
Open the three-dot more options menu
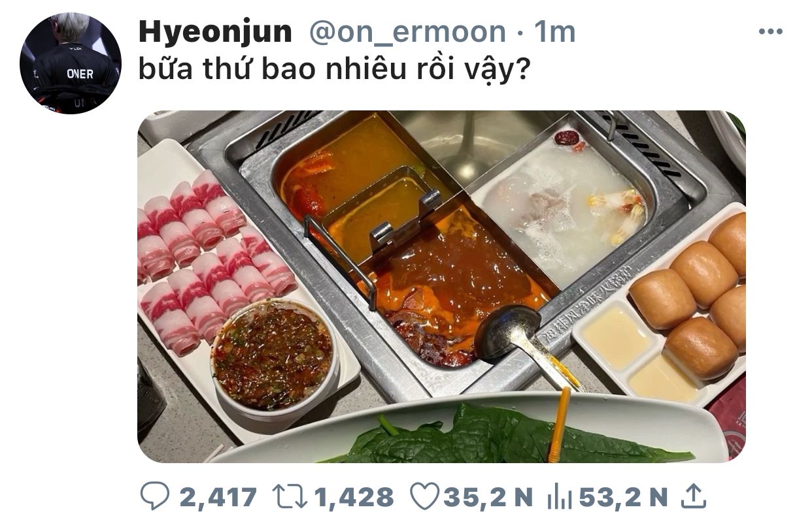point(770,31)
